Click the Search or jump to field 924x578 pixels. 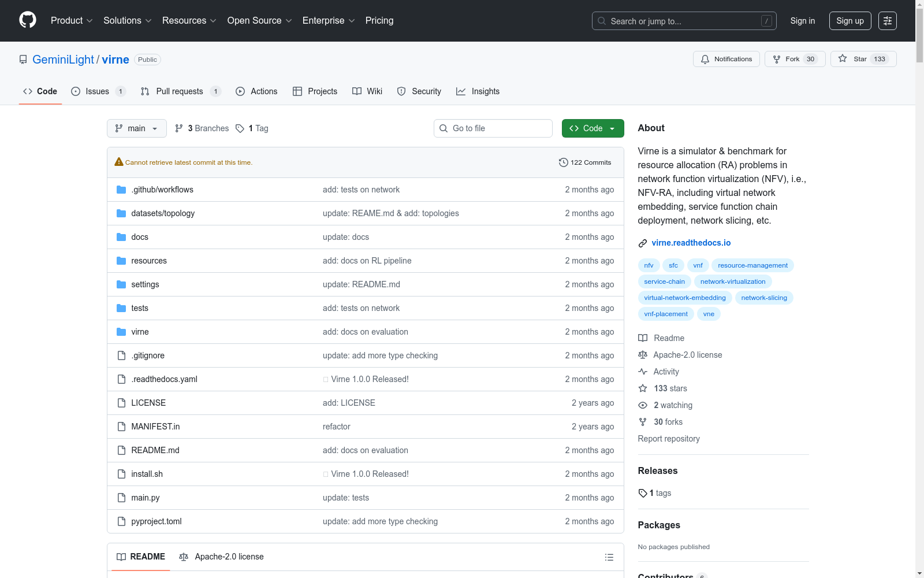[x=684, y=21]
